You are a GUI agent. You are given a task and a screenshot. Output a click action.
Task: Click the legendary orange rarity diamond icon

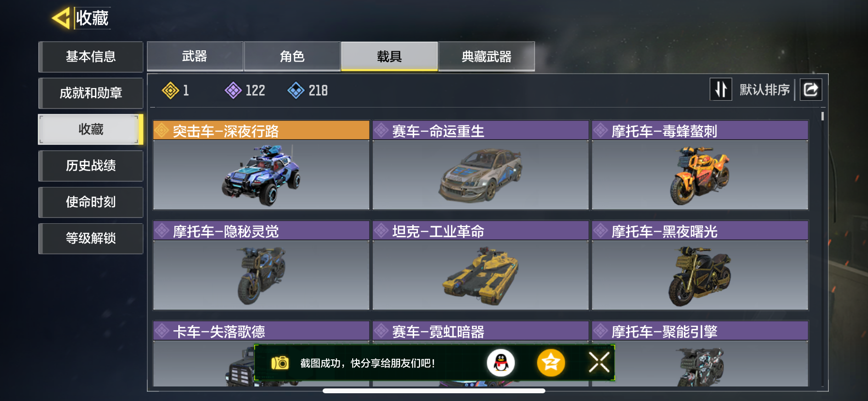click(x=170, y=91)
